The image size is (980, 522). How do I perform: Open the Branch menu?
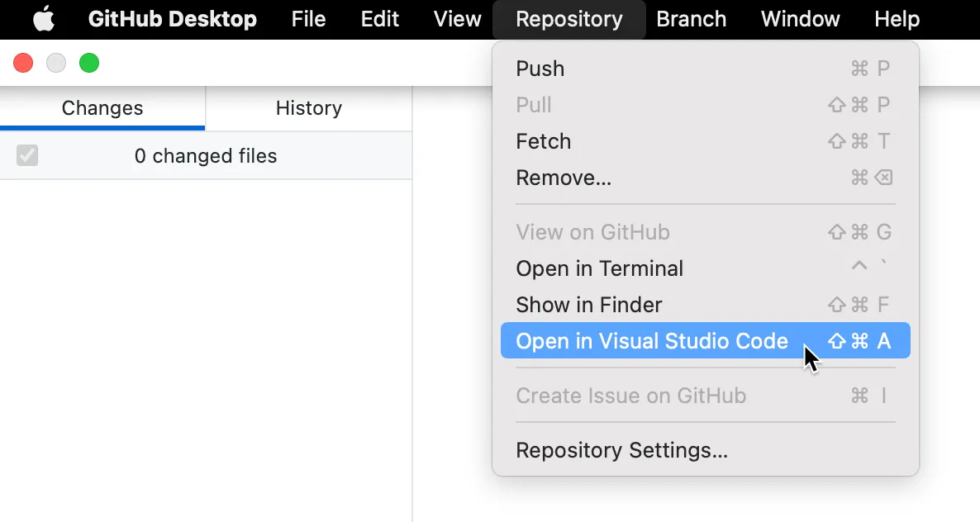click(692, 19)
